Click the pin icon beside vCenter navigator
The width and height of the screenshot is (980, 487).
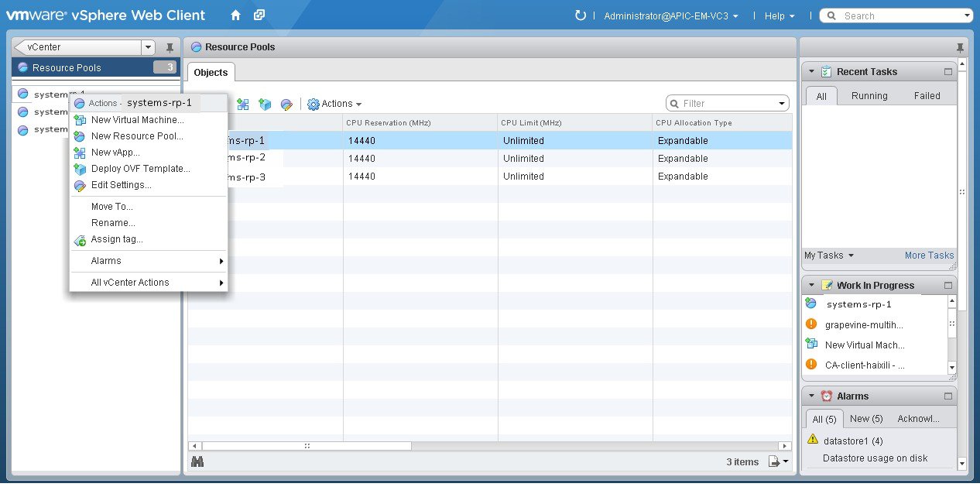pos(170,48)
